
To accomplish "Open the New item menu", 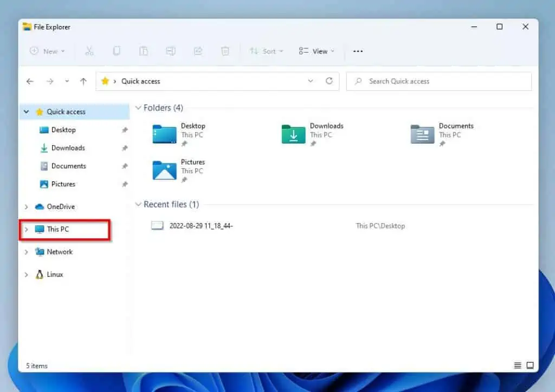I will click(48, 51).
